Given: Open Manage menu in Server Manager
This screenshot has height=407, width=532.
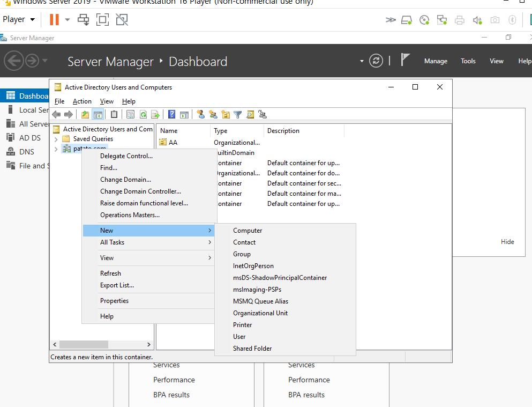Looking at the screenshot, I should [x=436, y=61].
